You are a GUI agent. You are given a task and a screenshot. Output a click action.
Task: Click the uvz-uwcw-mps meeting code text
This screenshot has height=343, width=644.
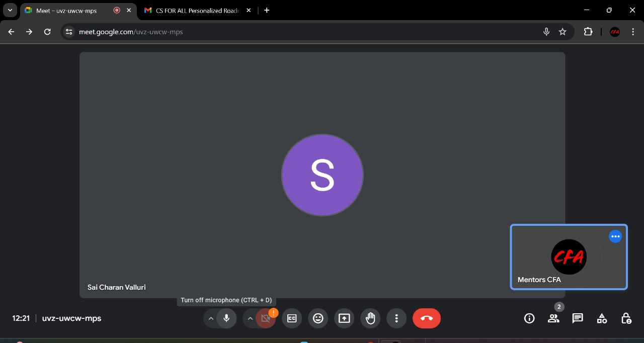point(71,318)
